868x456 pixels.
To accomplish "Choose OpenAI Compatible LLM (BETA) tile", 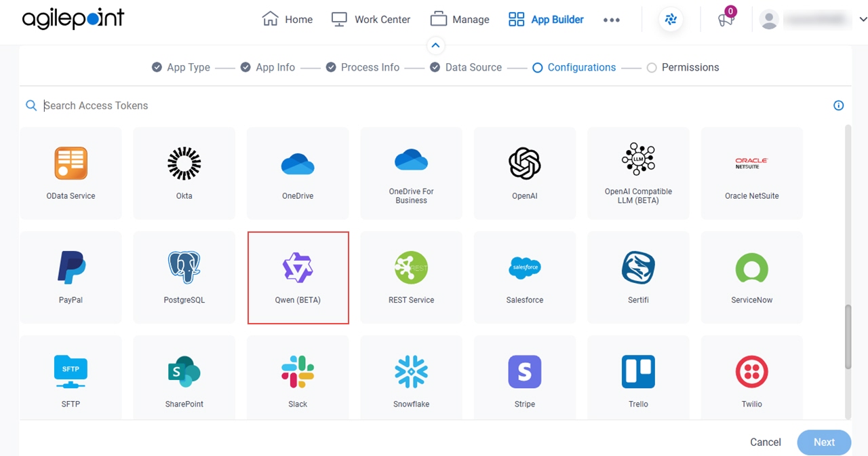I will [638, 173].
